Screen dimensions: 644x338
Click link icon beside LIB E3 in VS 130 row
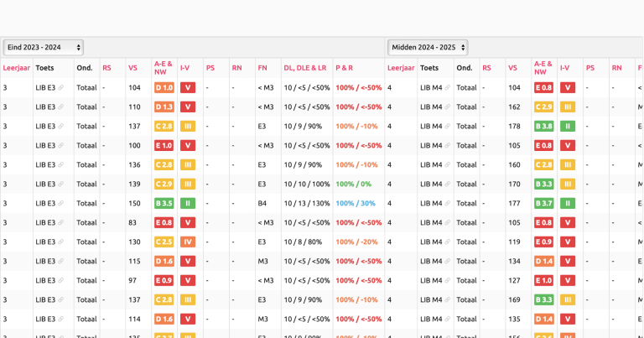tap(61, 242)
